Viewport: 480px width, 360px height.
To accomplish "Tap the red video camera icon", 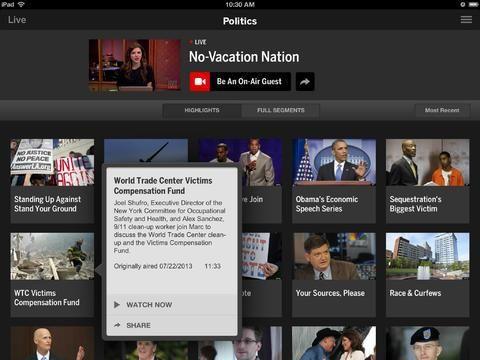I will (x=200, y=81).
